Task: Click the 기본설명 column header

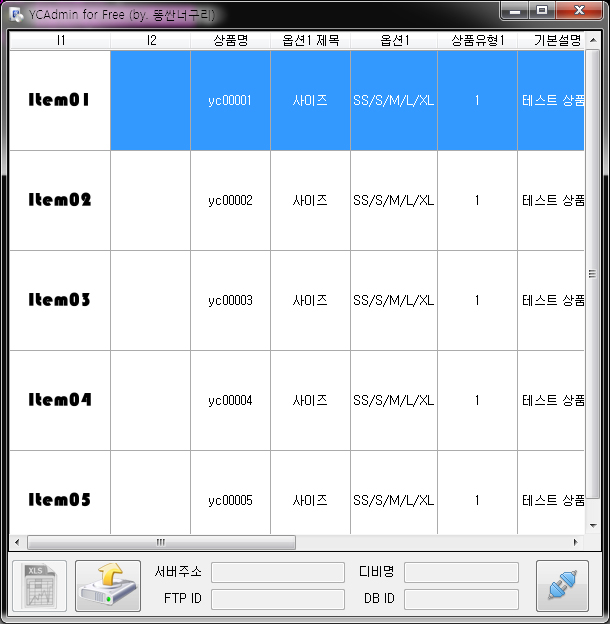Action: click(x=551, y=40)
